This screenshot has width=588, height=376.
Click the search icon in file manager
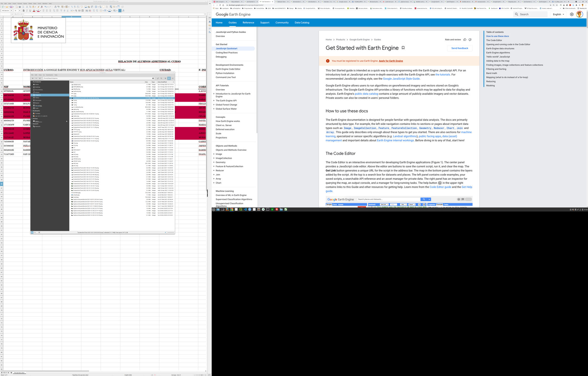161,78
